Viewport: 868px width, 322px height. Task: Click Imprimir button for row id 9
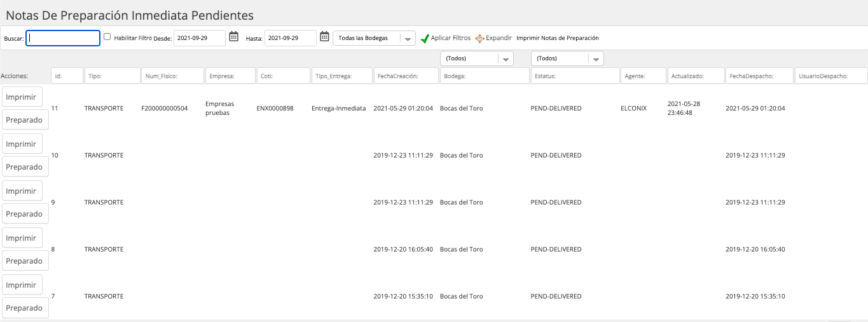point(22,191)
